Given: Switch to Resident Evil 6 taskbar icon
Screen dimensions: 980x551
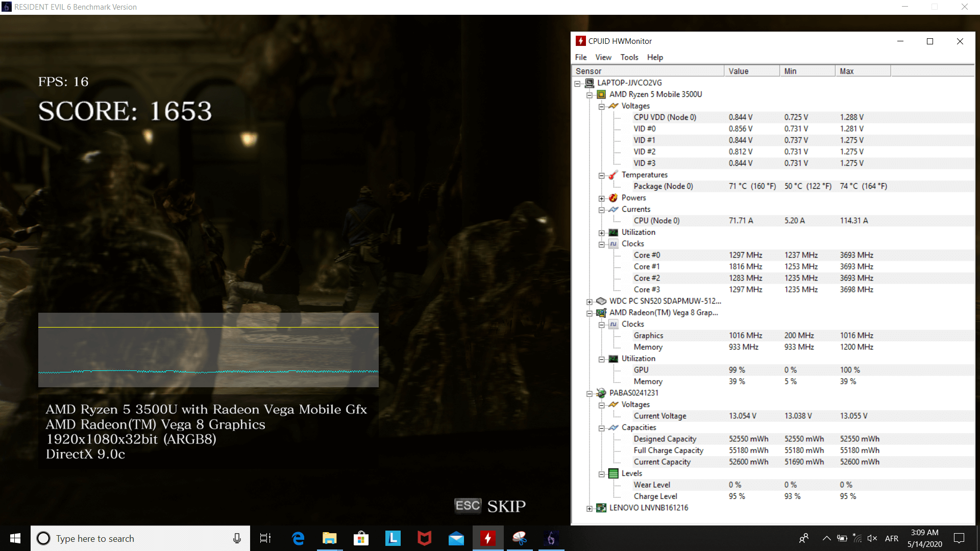Looking at the screenshot, I should (551, 538).
